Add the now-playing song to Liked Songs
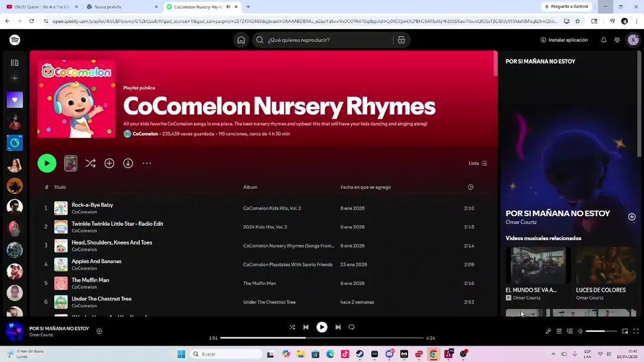This screenshot has height=362, width=644. [99, 331]
